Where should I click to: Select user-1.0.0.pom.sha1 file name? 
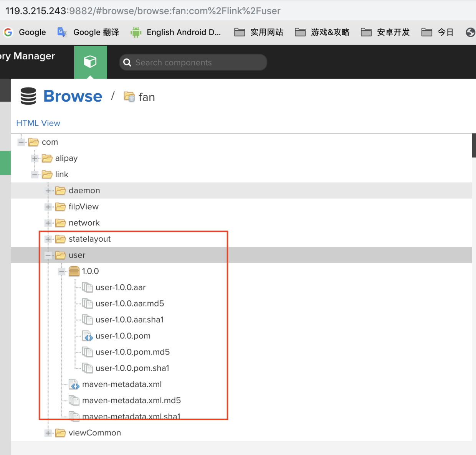click(x=132, y=368)
